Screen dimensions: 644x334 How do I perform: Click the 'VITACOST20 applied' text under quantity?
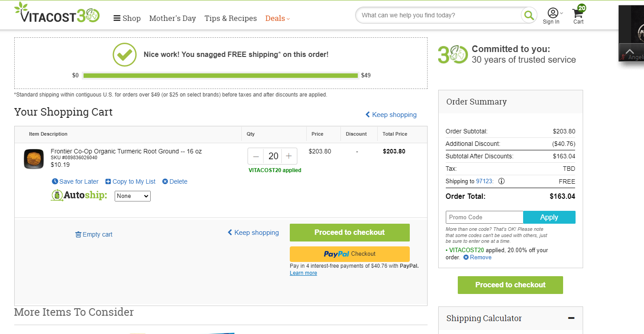point(275,170)
